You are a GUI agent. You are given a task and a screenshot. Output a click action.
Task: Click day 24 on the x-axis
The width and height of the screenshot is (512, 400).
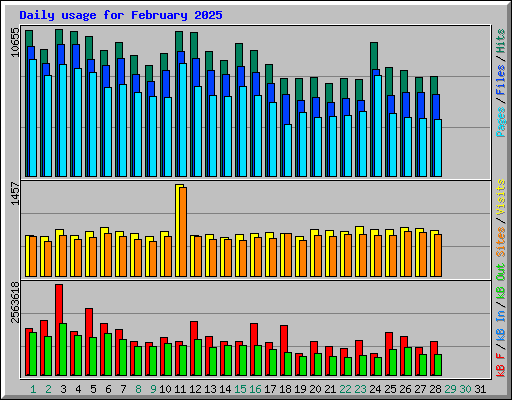375,389
